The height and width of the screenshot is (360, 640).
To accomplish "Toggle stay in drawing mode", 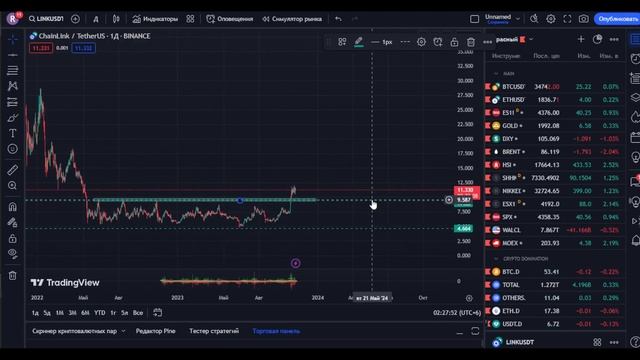I will [x=13, y=222].
